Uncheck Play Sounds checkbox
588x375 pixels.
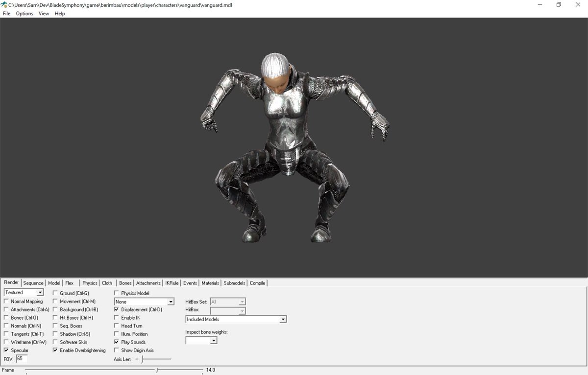tap(129, 342)
